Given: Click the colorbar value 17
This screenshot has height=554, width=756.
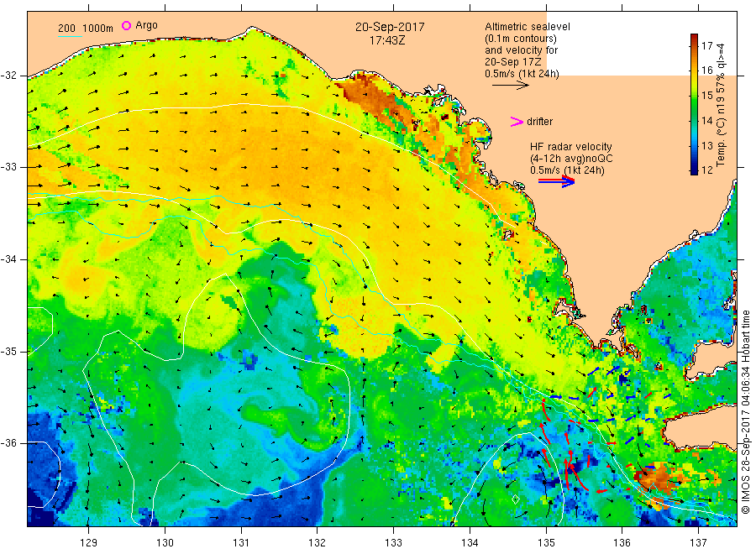Looking at the screenshot, I should [x=706, y=46].
